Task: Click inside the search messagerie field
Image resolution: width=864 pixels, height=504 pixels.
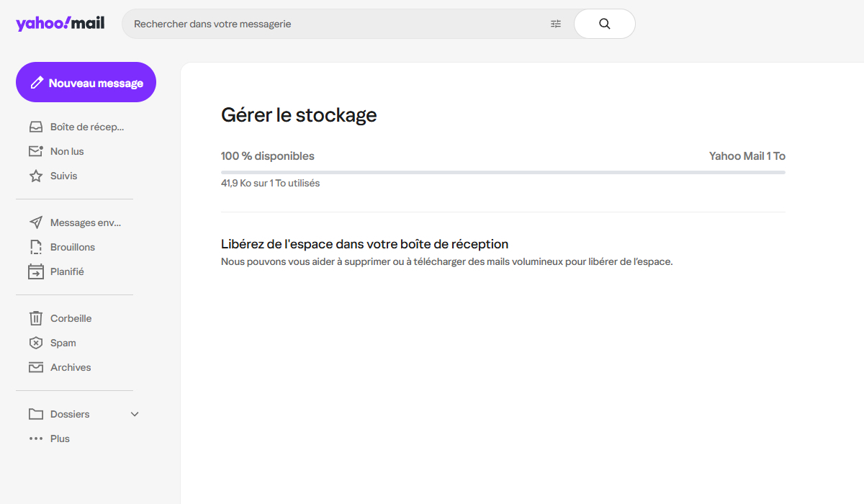Action: 324,23
